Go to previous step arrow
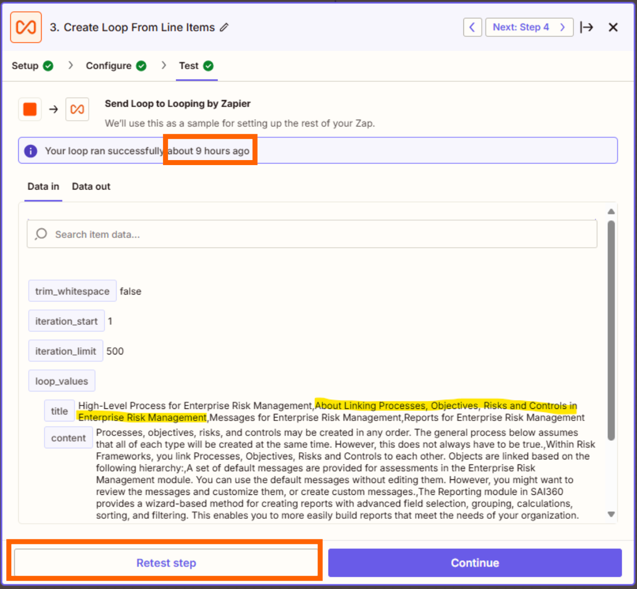 (472, 27)
